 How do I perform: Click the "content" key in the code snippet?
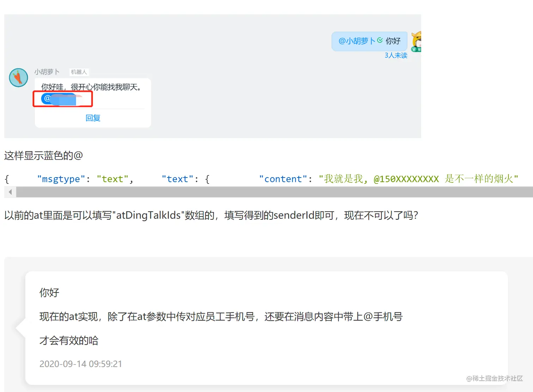[283, 179]
